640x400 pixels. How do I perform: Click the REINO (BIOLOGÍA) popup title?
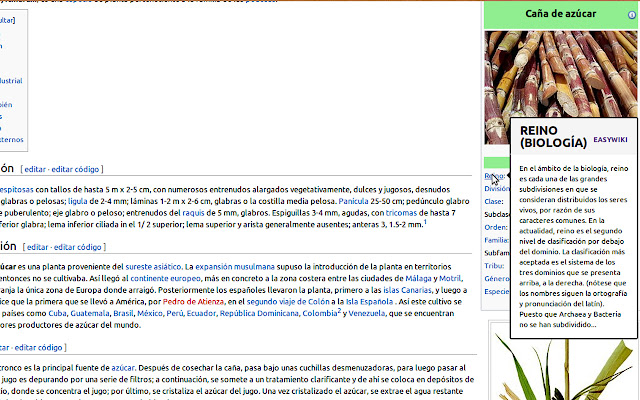[x=553, y=136]
